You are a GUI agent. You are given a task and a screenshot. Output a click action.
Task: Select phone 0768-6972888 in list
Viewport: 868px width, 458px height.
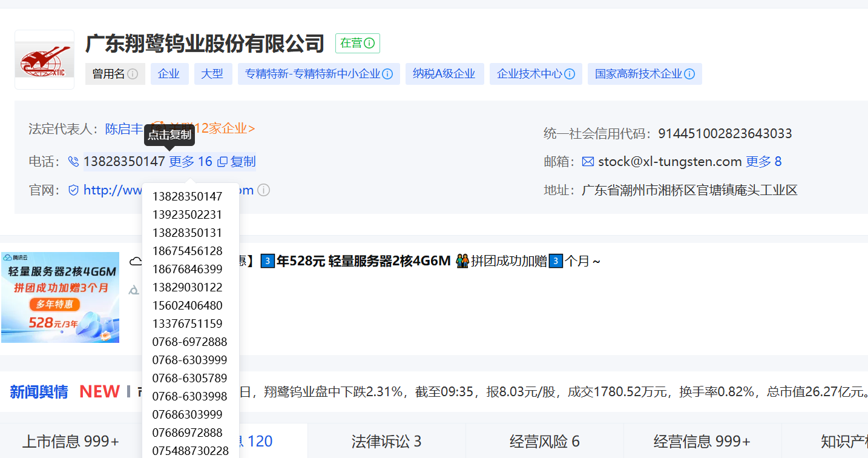(191, 342)
